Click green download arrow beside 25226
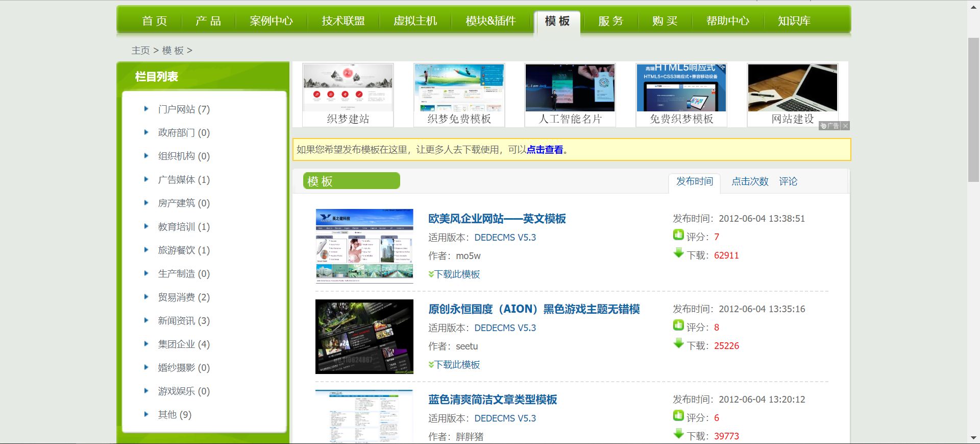This screenshot has width=980, height=444. tap(678, 343)
